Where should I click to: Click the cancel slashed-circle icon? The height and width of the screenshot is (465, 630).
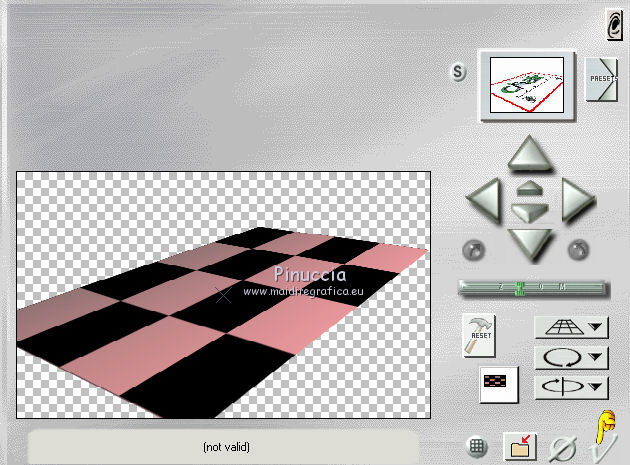(x=562, y=449)
